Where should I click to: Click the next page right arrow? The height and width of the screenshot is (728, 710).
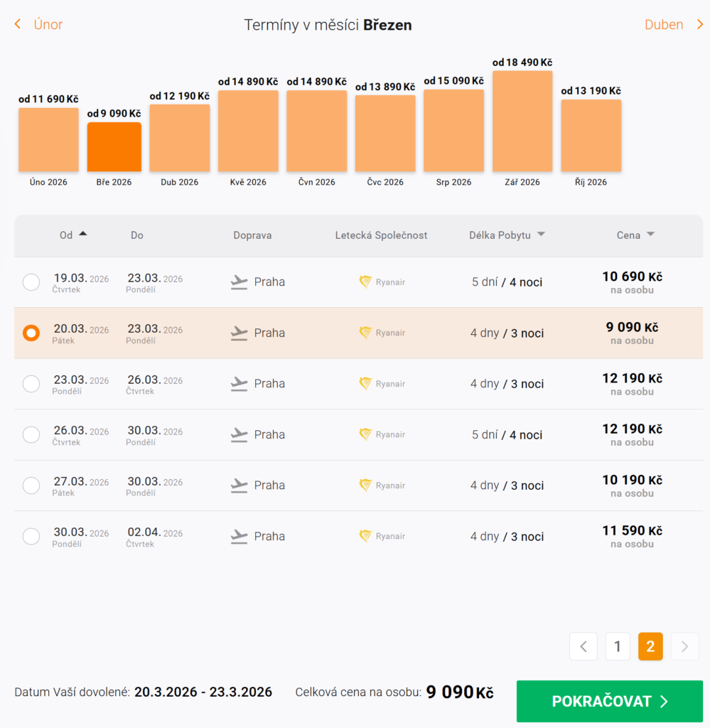click(x=684, y=646)
